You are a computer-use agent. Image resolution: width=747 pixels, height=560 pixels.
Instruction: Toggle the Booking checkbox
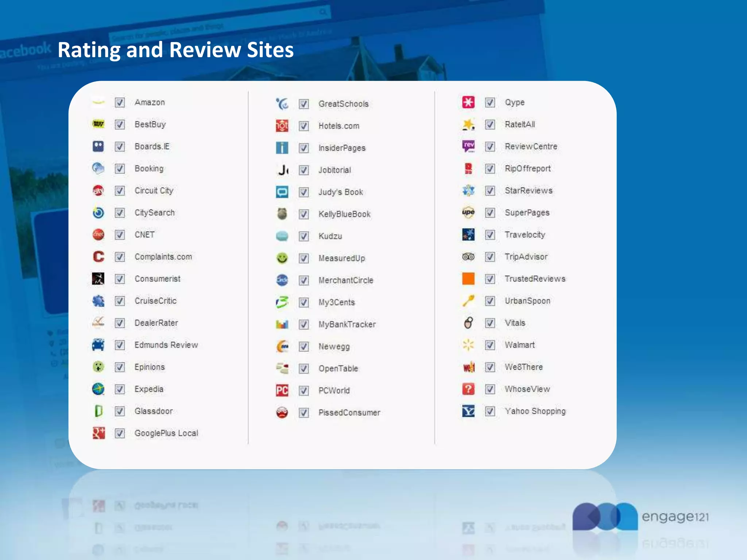(120, 168)
